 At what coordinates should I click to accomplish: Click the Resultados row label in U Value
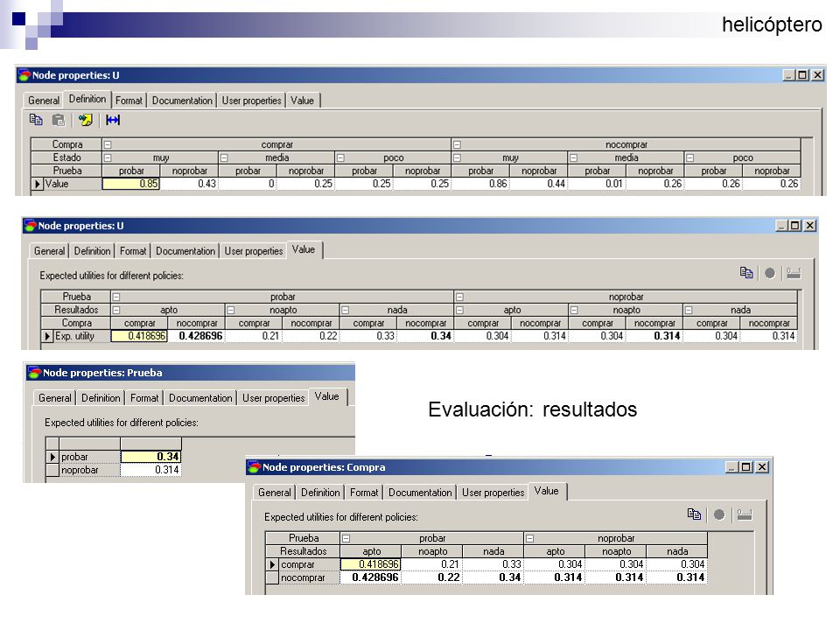[76, 310]
